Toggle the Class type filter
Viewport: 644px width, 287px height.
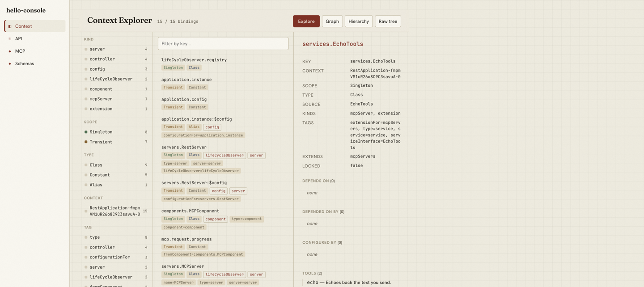click(x=116, y=165)
